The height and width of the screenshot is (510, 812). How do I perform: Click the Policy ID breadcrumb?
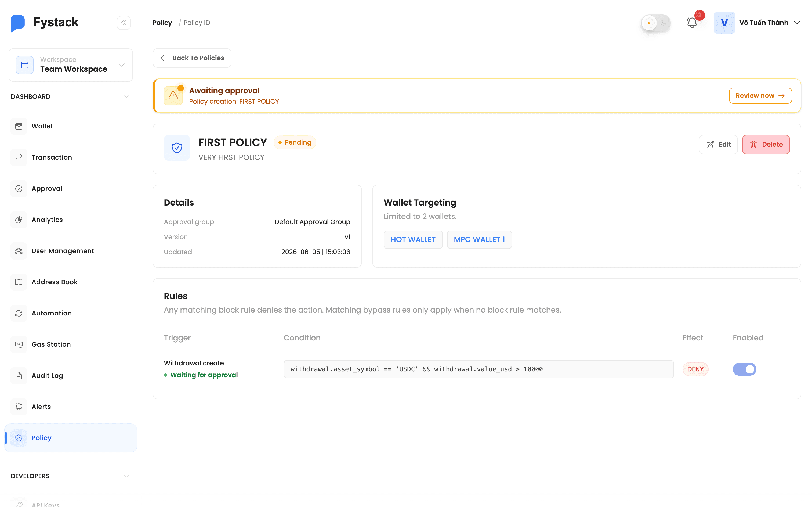(197, 23)
